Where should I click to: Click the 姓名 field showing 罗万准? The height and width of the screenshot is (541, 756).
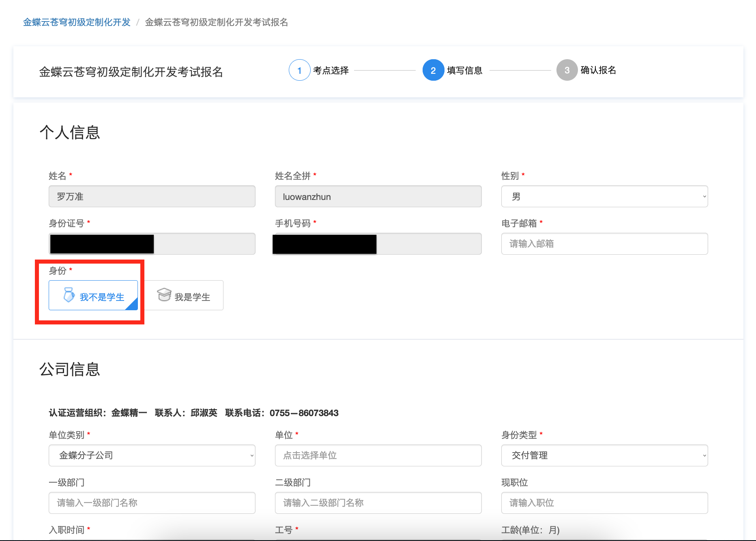152,196
